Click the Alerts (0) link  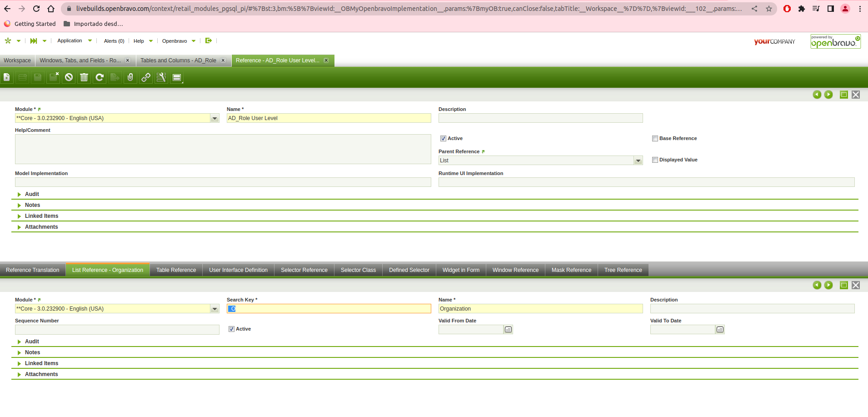[114, 41]
